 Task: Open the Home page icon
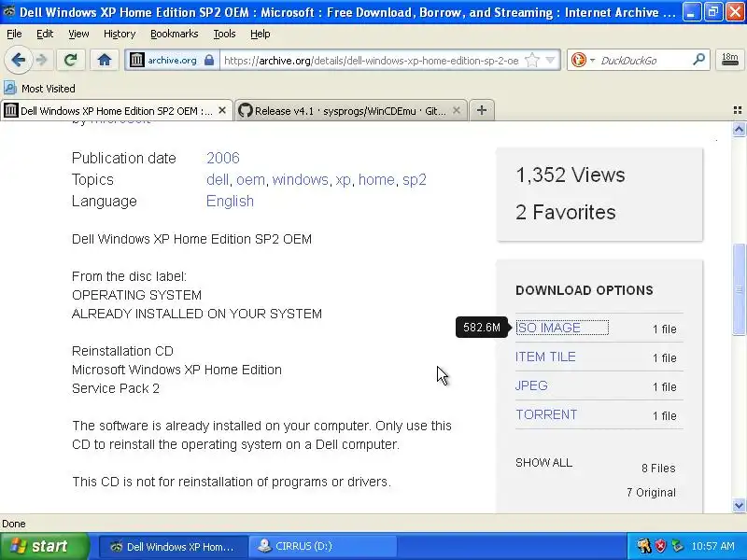click(x=105, y=60)
